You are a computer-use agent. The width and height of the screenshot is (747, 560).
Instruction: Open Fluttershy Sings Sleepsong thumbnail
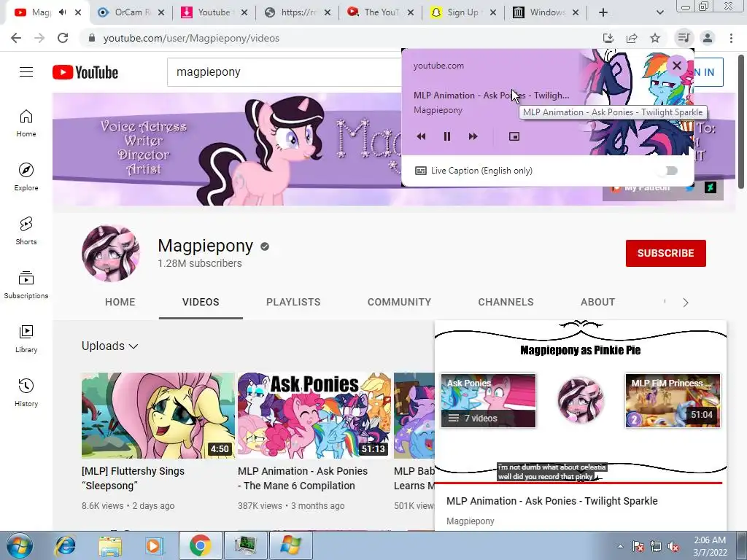click(x=158, y=416)
